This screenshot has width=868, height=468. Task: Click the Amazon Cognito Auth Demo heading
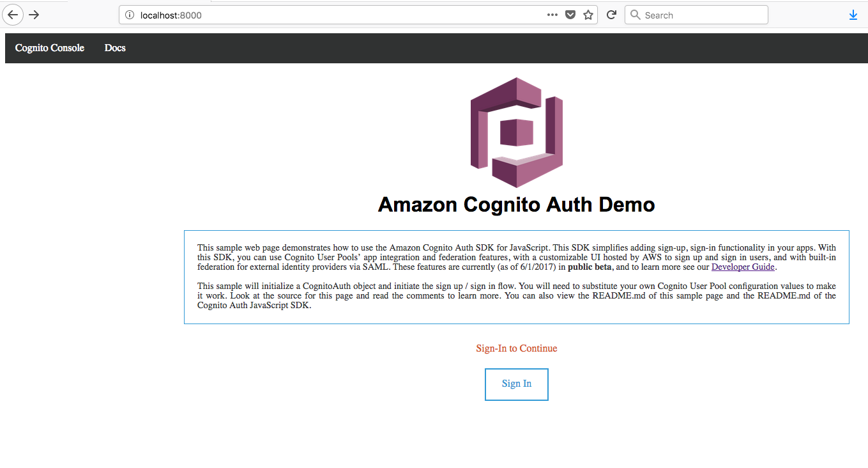point(517,205)
